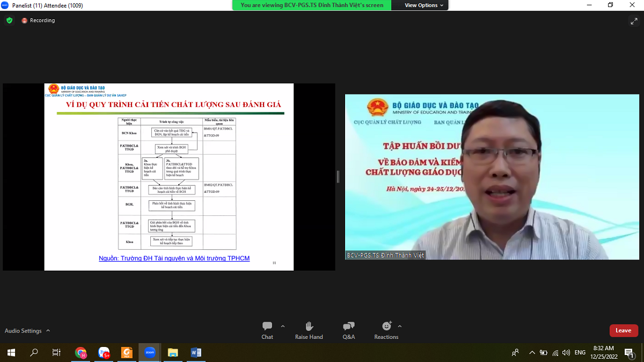Click the green encryption shield icon
Image resolution: width=644 pixels, height=362 pixels.
click(9, 20)
